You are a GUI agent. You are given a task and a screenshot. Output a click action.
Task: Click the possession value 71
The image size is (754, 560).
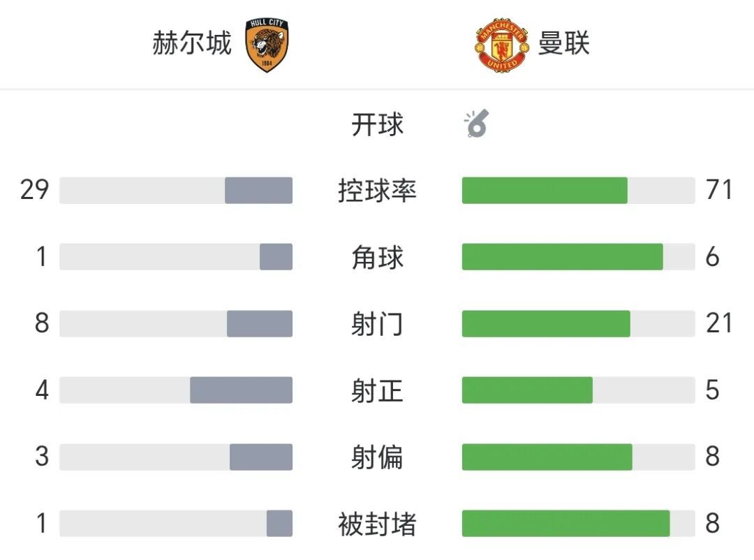pos(719,189)
